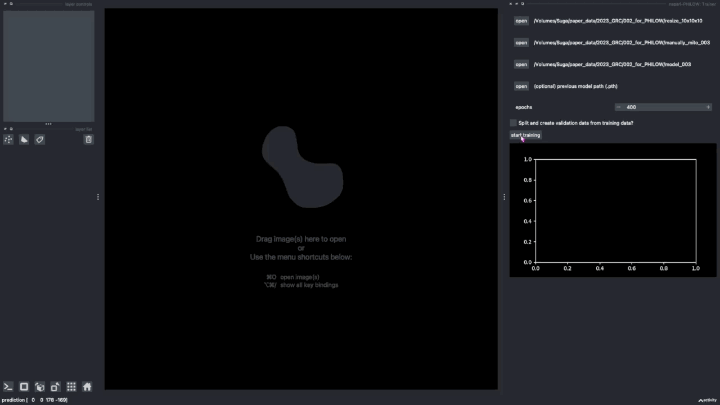Close the PHILOW Trainer dock panel
The width and height of the screenshot is (720, 405).
511,4
